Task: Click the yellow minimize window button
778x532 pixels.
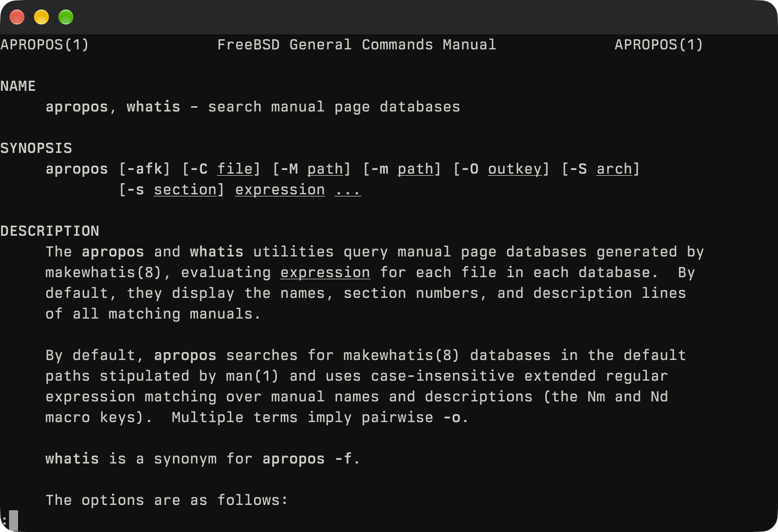Action: tap(41, 17)
